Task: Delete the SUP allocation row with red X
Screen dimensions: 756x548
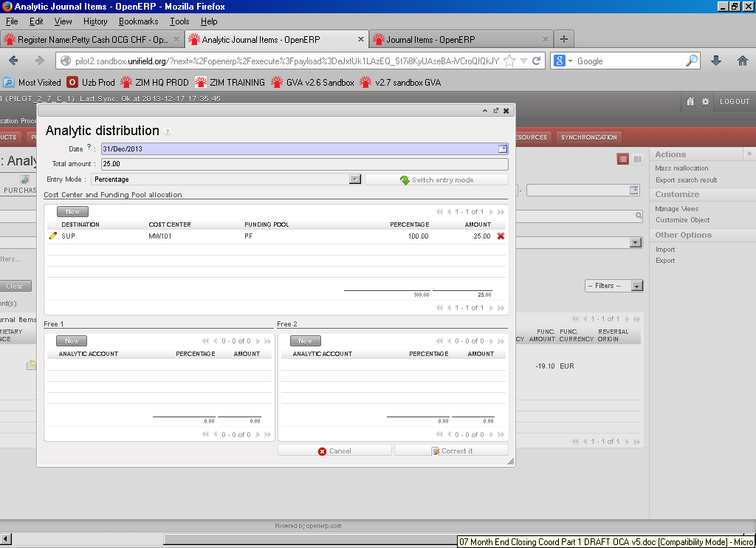Action: [x=501, y=236]
